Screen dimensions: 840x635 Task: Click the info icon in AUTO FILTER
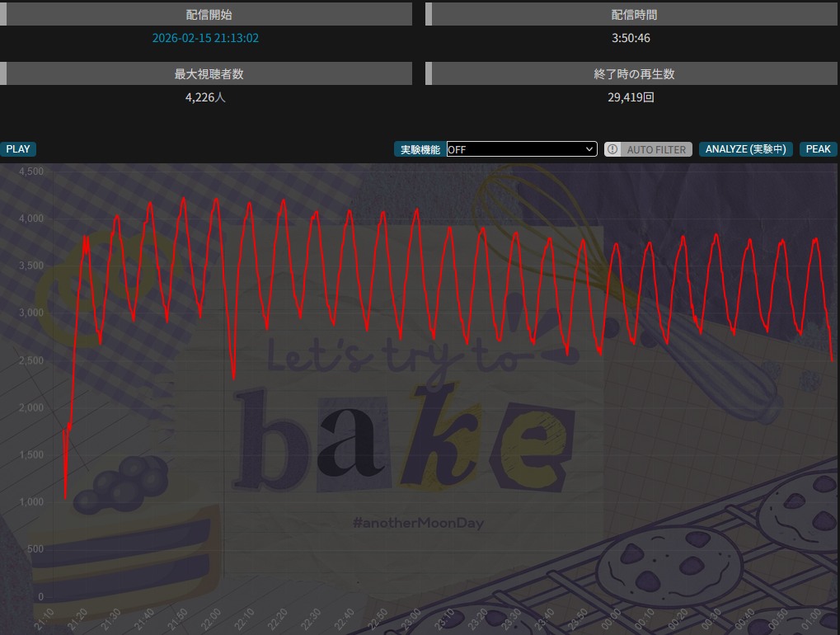612,149
